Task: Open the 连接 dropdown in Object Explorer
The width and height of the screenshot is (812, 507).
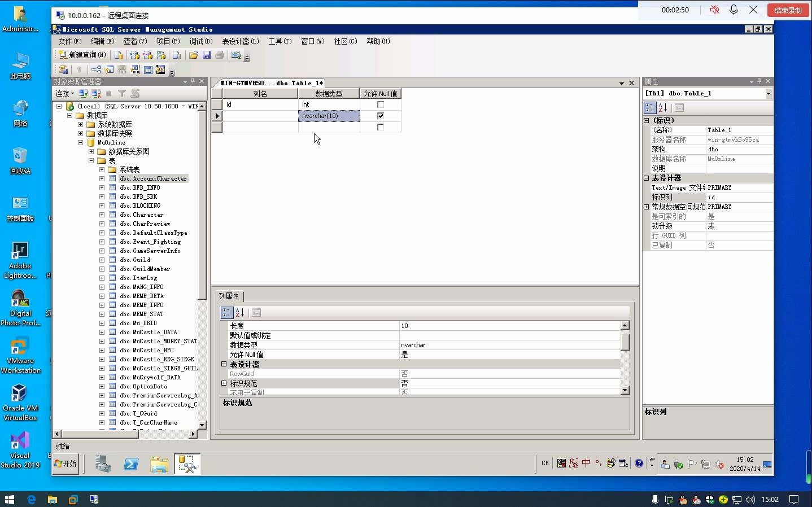Action: click(x=64, y=93)
